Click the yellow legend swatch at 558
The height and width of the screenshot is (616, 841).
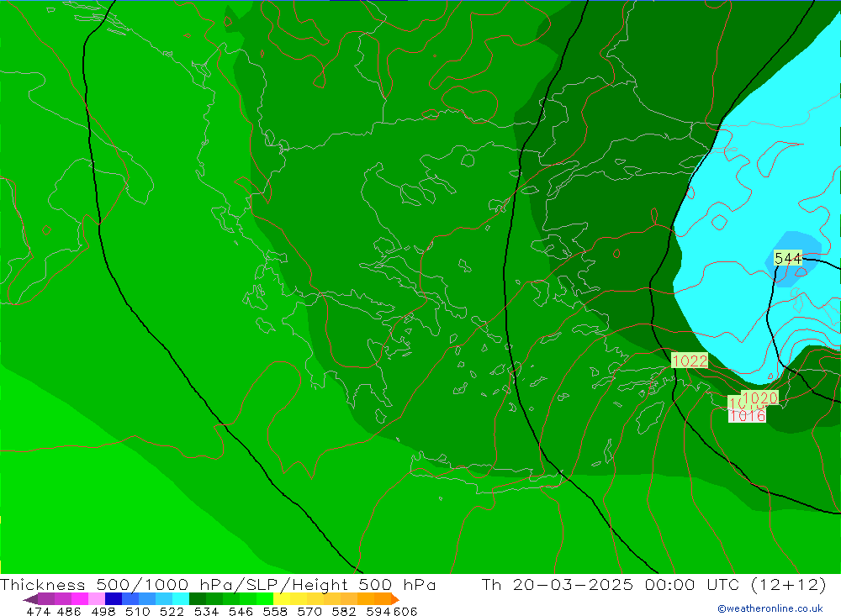tap(282, 599)
